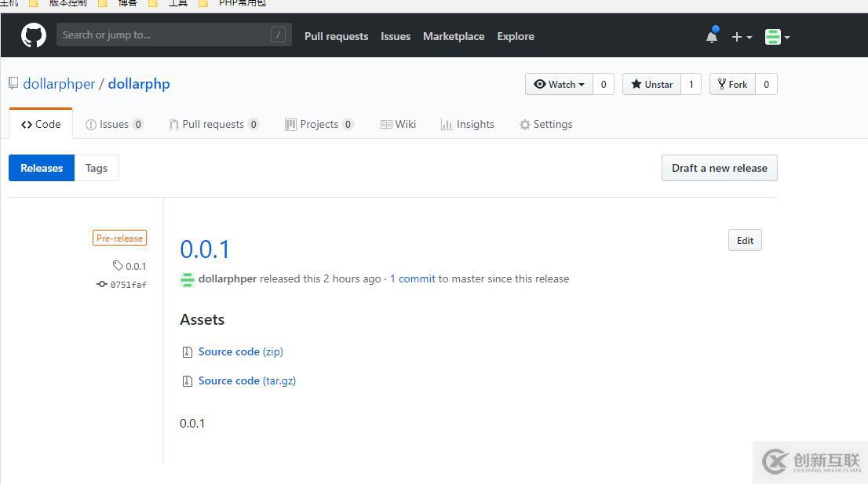Viewport: 868px width, 484px height.
Task: Click the Pre-release label badge
Action: click(x=119, y=238)
